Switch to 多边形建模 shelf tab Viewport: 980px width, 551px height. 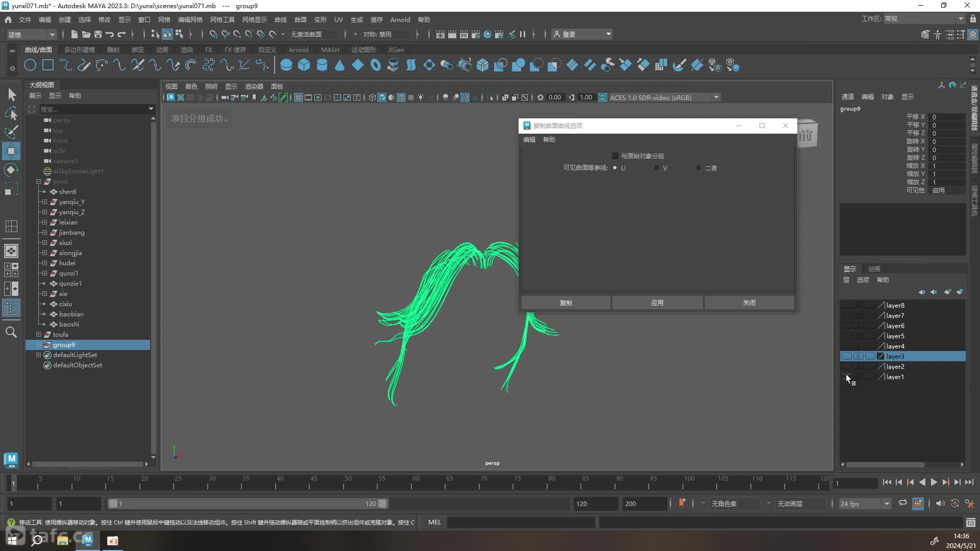point(80,49)
